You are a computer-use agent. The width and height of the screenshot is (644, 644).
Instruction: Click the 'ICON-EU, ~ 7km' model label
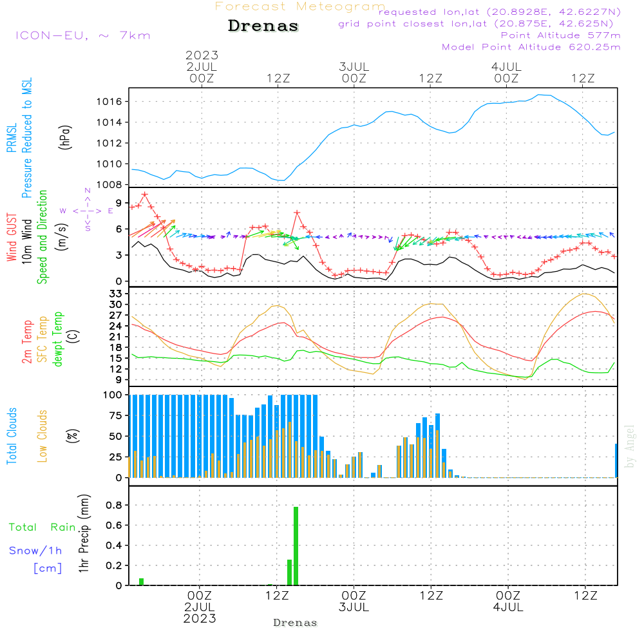(83, 35)
